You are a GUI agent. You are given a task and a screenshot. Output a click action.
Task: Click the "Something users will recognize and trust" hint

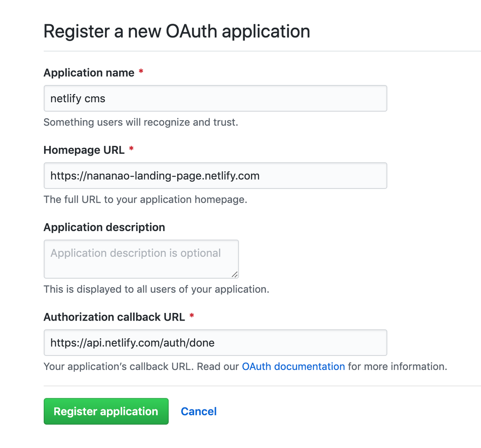[141, 122]
